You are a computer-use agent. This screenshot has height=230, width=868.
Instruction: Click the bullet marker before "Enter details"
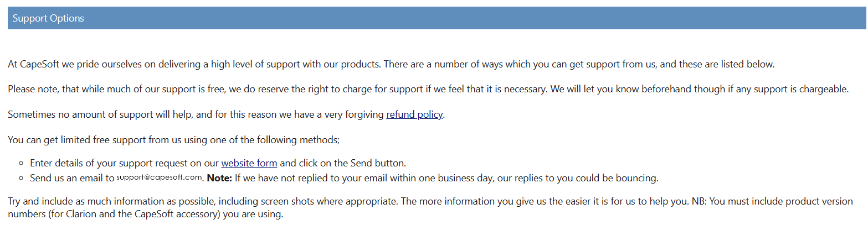21,164
